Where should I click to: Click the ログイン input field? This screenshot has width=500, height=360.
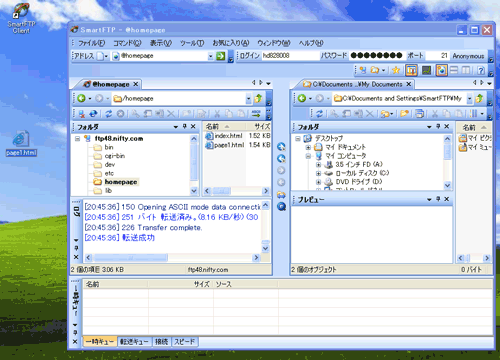tap(289, 56)
